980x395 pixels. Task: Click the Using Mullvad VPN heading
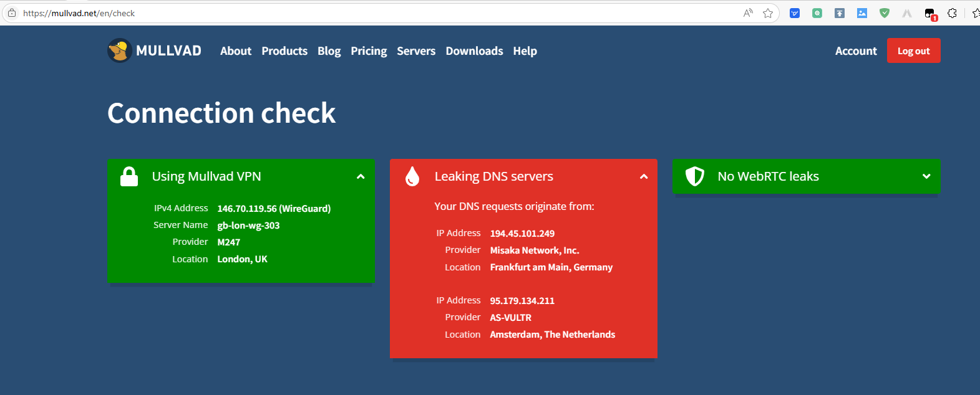[x=206, y=176]
